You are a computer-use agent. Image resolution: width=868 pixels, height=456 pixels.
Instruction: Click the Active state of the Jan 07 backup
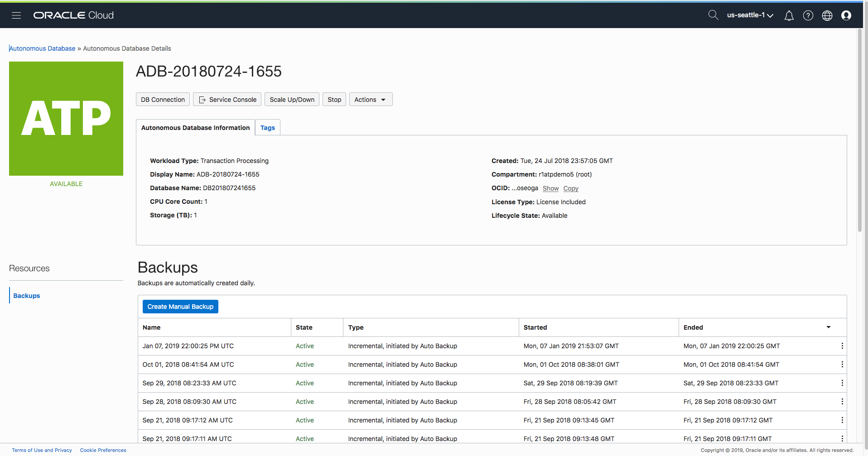304,346
